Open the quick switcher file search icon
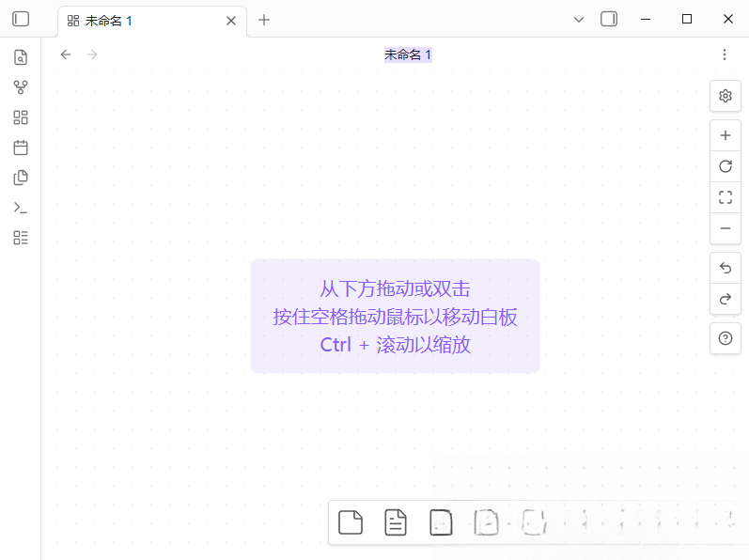Image resolution: width=749 pixels, height=560 pixels. tap(21, 57)
